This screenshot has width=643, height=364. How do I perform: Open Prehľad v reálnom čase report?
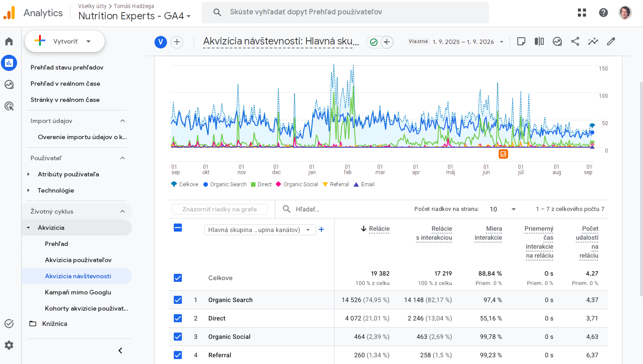pyautogui.click(x=65, y=83)
